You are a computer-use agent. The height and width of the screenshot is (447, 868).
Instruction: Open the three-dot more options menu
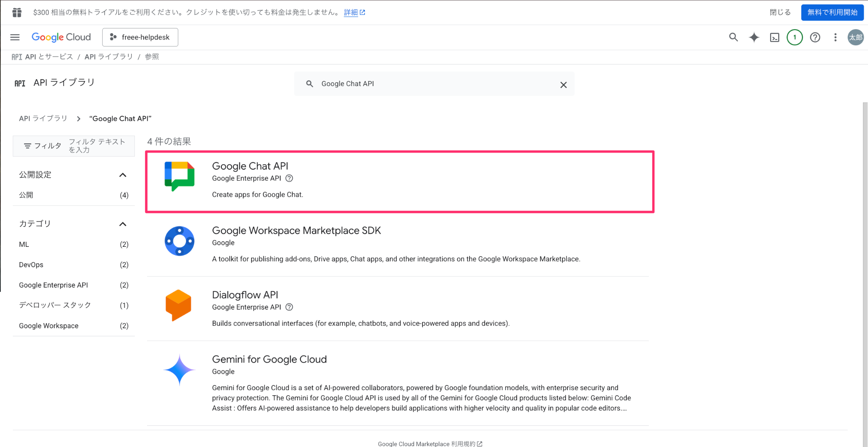[x=835, y=37]
